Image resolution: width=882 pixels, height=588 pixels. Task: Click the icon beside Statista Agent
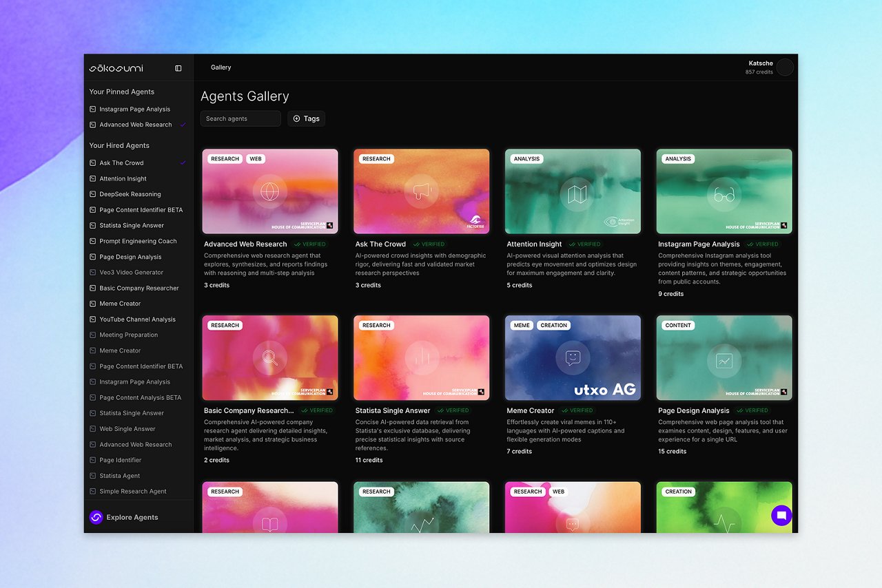click(x=93, y=476)
